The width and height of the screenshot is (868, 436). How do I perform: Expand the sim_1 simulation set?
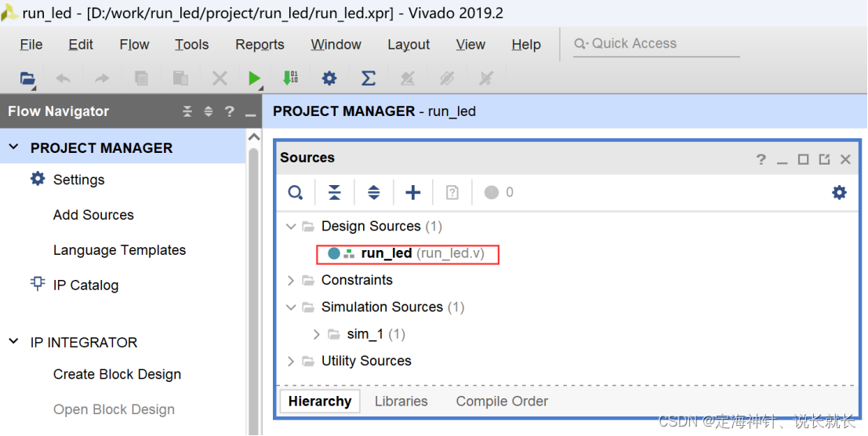pos(316,334)
